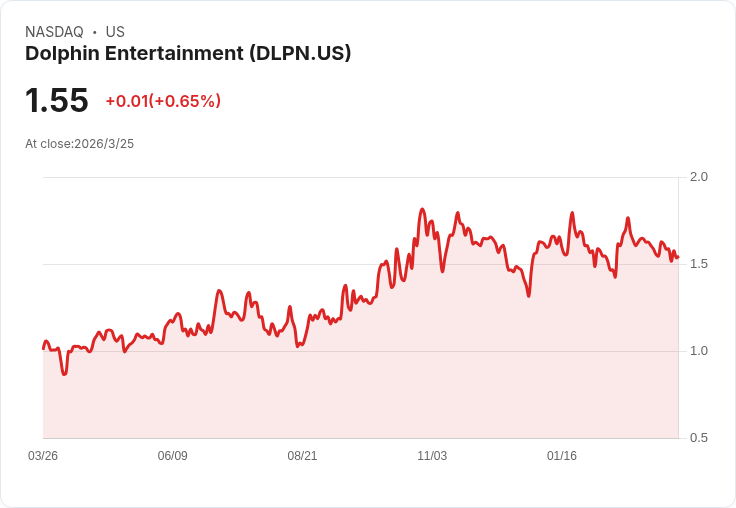Click the rightmost end of the price line
The width and height of the screenshot is (736, 508).
point(677,257)
